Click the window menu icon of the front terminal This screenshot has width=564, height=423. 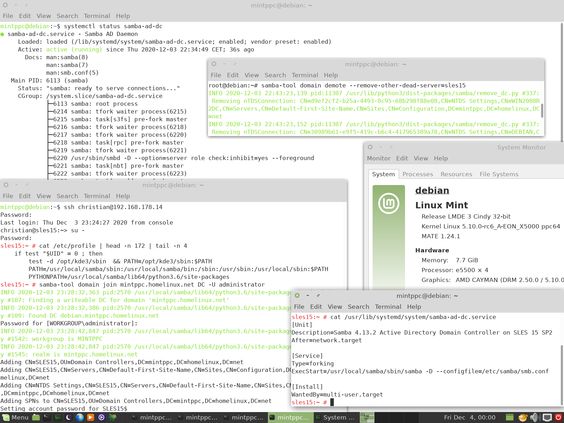pos(297,295)
